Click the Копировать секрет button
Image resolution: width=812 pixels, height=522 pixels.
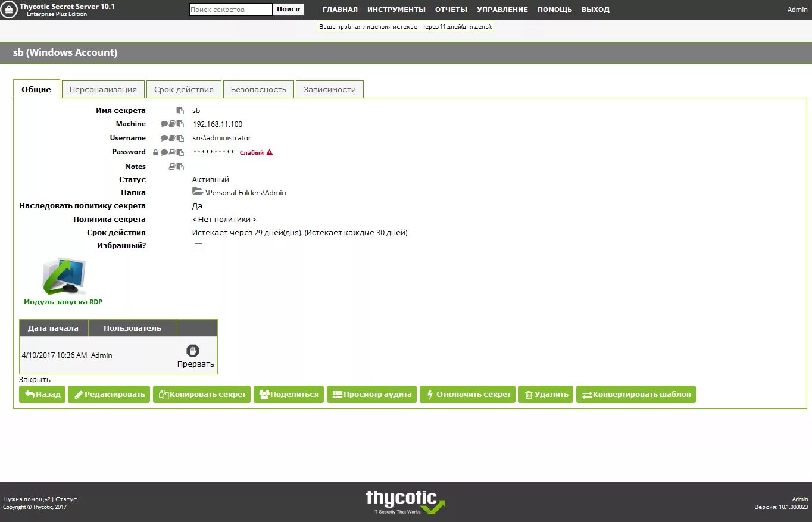[202, 394]
